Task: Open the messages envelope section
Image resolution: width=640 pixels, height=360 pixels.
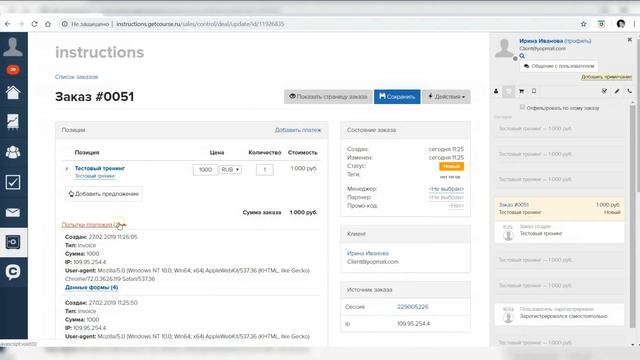Action: point(13,212)
